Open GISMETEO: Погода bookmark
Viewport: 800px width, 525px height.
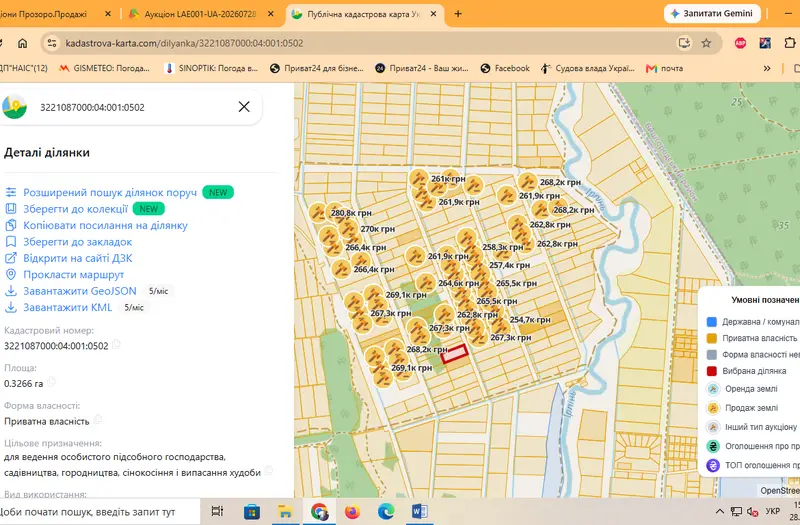tap(104, 68)
